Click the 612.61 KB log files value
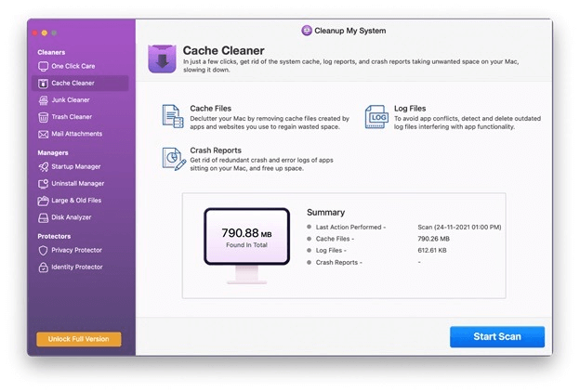 click(x=432, y=251)
